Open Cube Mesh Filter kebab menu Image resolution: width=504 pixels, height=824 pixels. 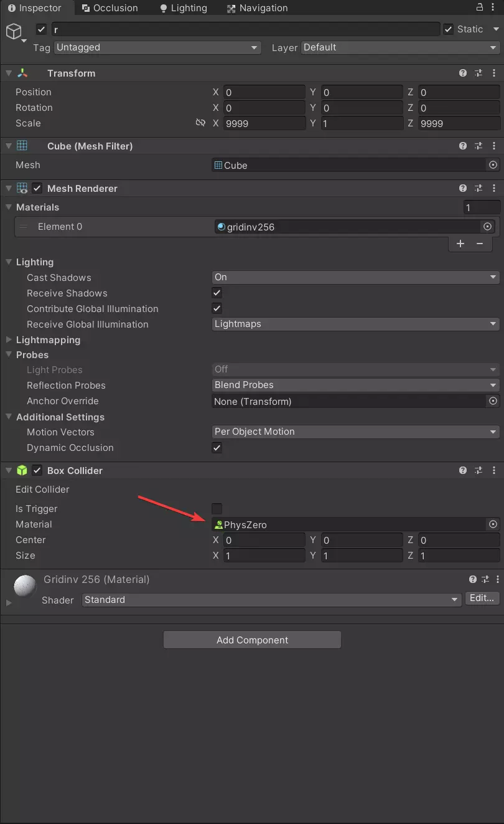pos(494,146)
